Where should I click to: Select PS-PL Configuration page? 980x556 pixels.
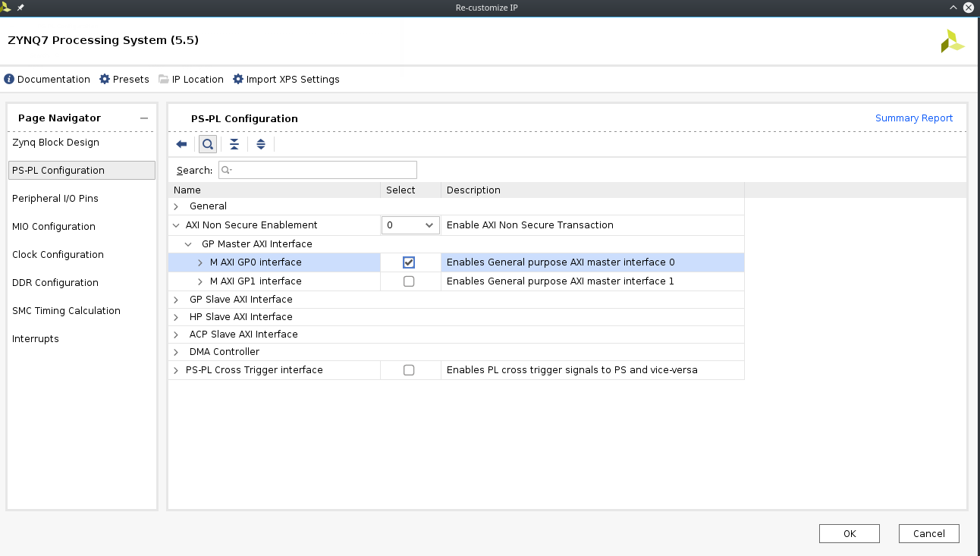tap(82, 171)
